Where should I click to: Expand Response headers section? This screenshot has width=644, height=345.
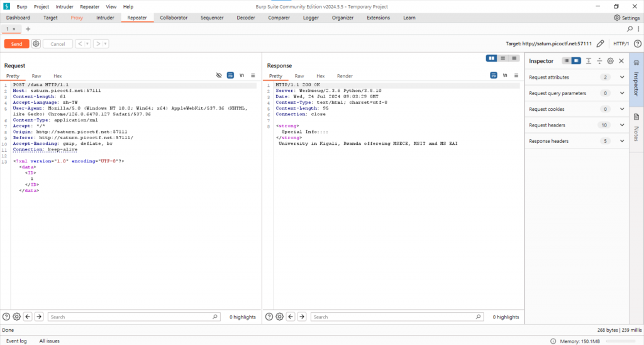coord(577,141)
